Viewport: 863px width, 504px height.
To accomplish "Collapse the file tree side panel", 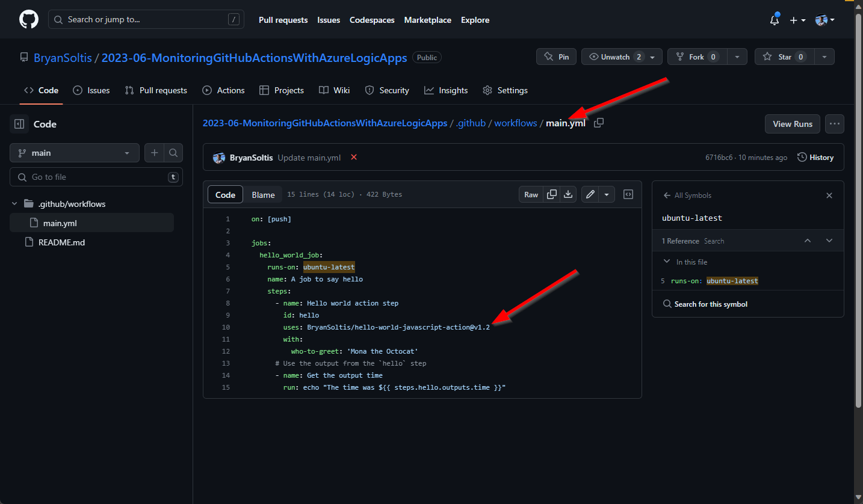I will coord(19,124).
